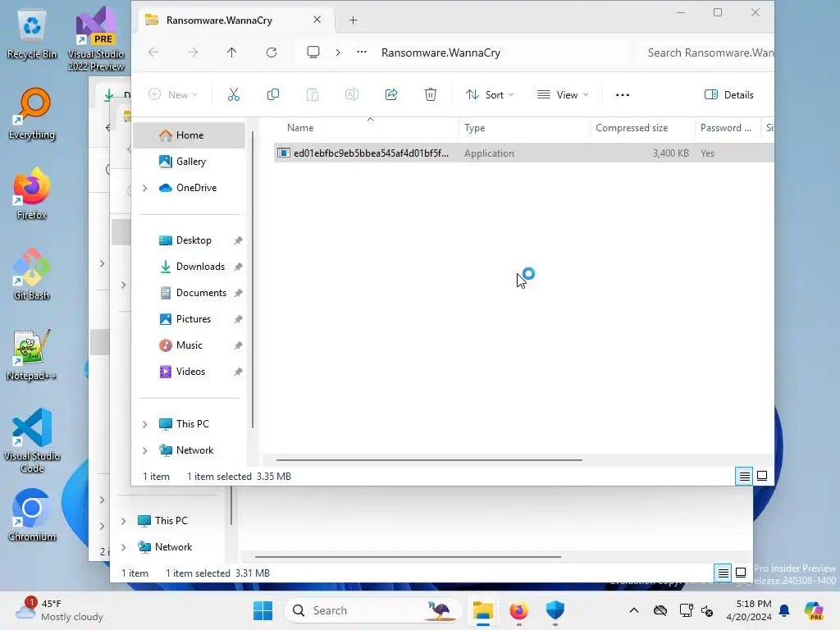Image resolution: width=840 pixels, height=630 pixels.
Task: Open Pictures quick access folder
Action: [189, 319]
